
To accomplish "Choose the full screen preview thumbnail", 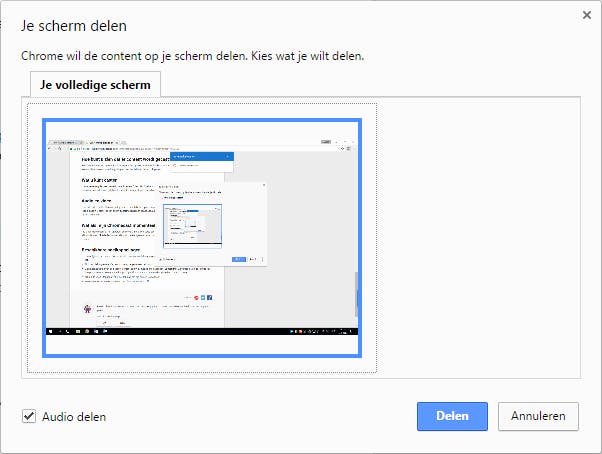I will [202, 238].
